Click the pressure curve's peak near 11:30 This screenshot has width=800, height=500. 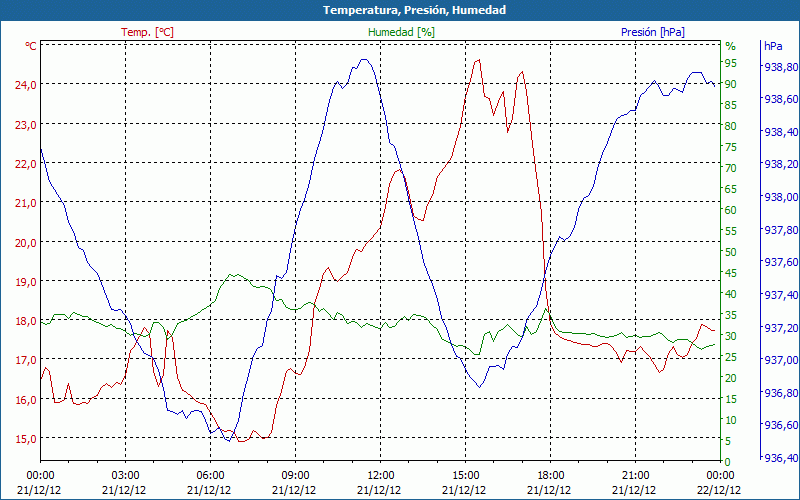click(x=363, y=59)
